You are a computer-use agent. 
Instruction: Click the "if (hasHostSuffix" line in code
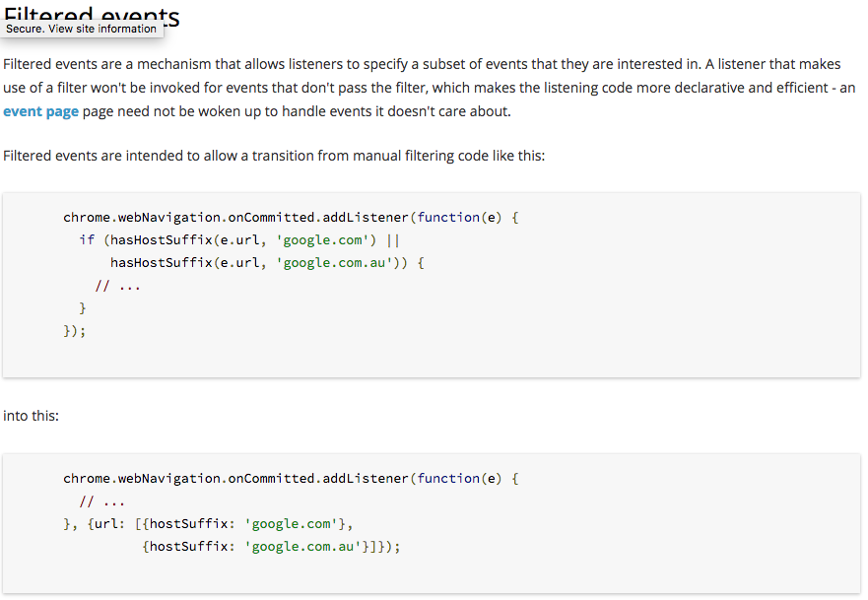(238, 240)
